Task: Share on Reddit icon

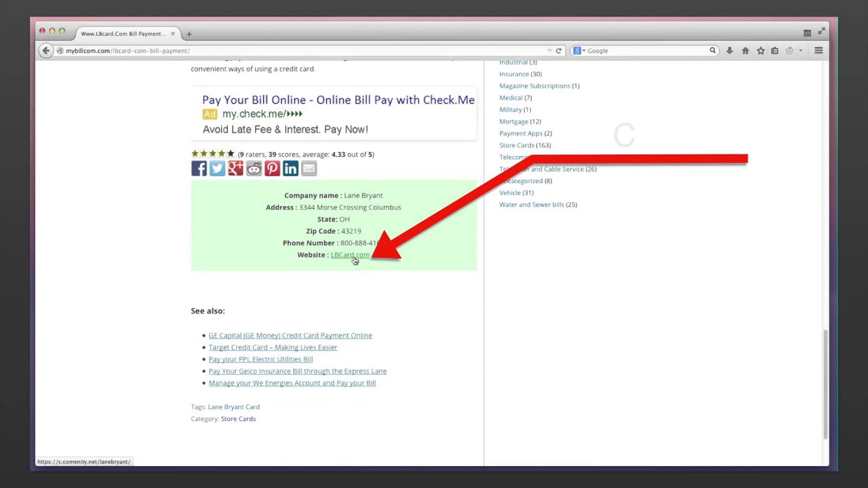Action: coord(254,169)
